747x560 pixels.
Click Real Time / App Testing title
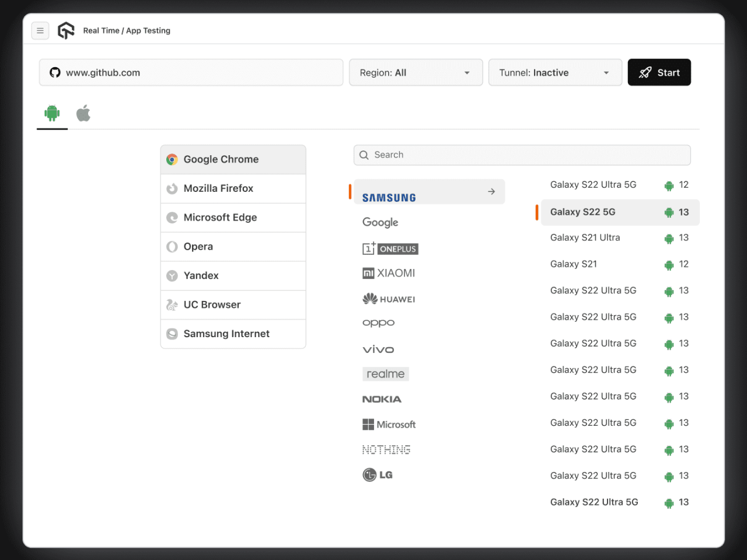click(x=127, y=30)
